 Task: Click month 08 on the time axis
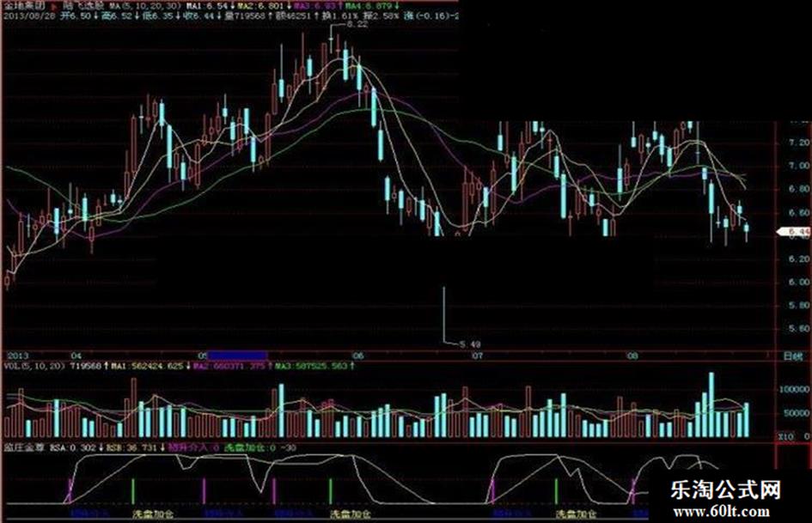(632, 356)
